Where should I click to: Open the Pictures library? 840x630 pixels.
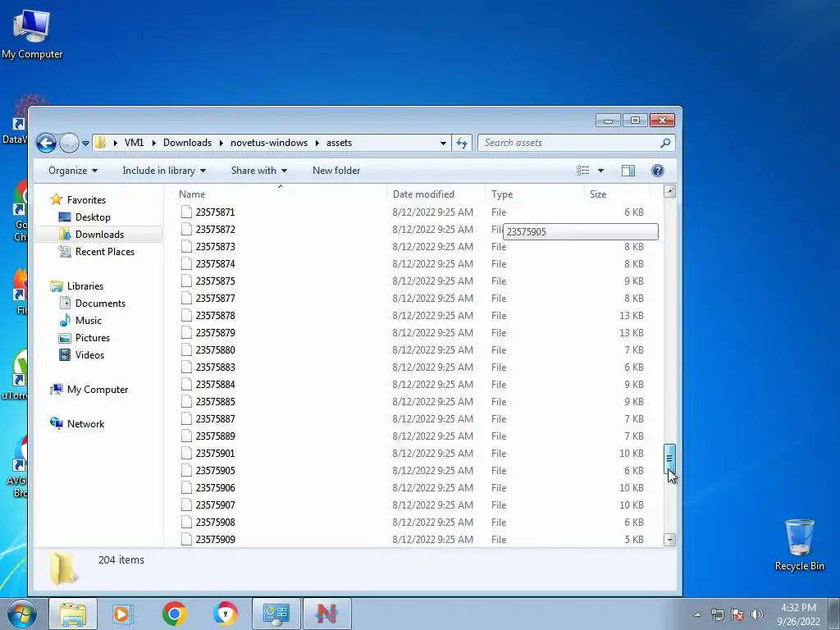click(92, 337)
